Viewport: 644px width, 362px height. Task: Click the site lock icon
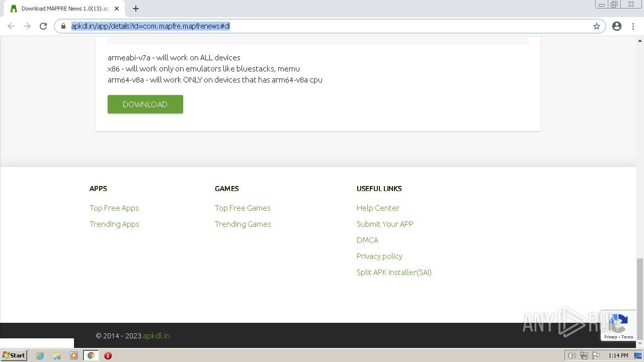63,26
